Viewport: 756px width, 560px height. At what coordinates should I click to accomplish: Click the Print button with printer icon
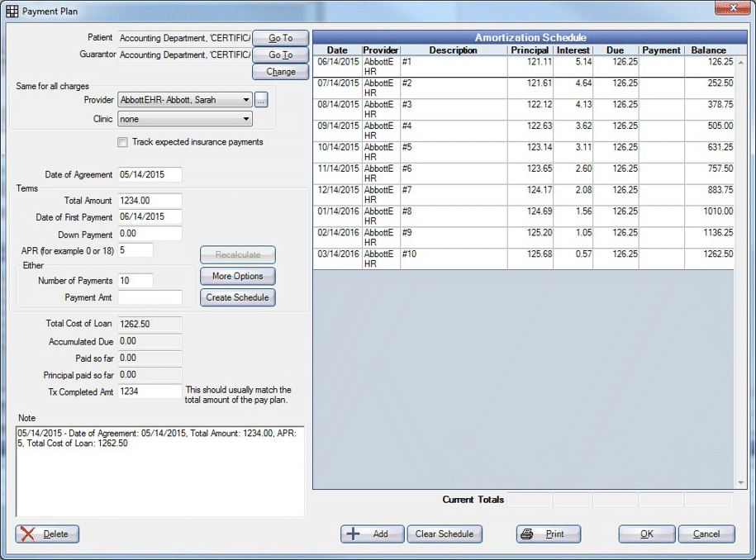point(548,534)
